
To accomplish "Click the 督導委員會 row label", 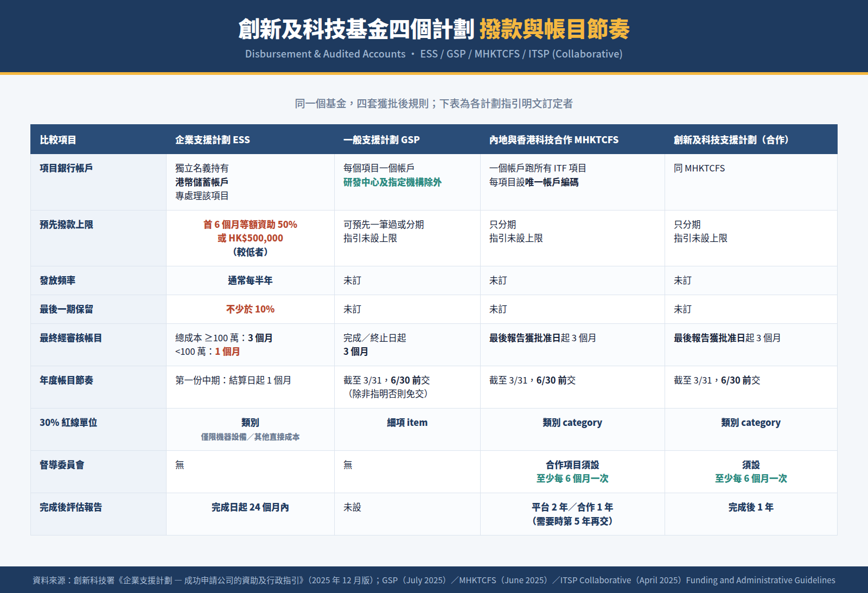I will click(62, 465).
